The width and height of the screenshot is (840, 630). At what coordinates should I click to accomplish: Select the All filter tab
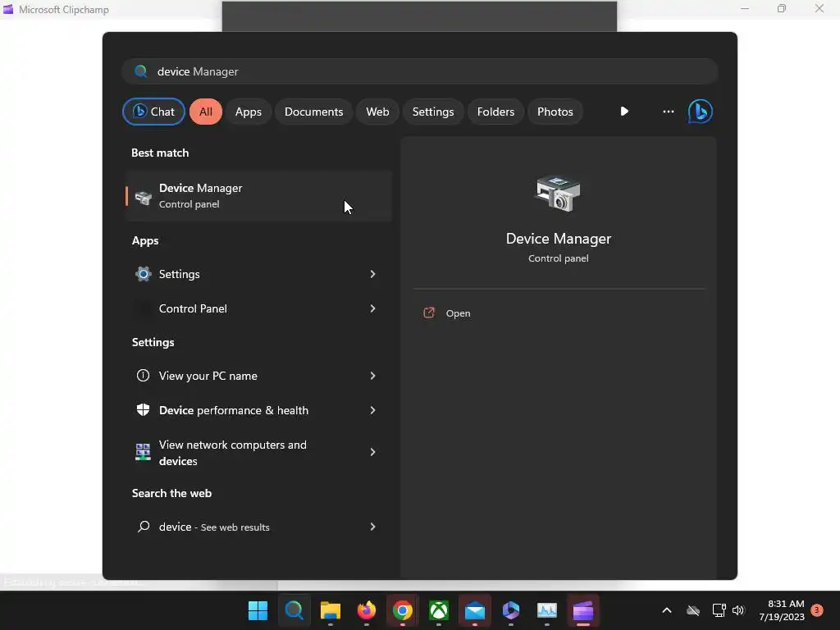[206, 112]
